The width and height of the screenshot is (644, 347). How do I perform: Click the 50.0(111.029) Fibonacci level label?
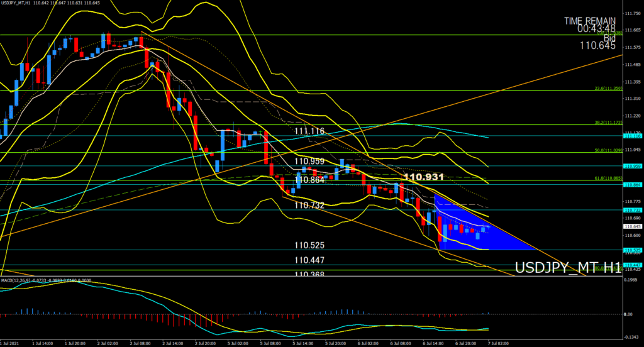608,150
